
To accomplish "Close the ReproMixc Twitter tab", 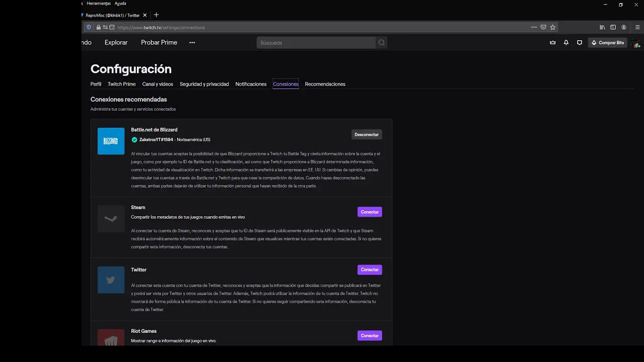I will [x=145, y=15].
